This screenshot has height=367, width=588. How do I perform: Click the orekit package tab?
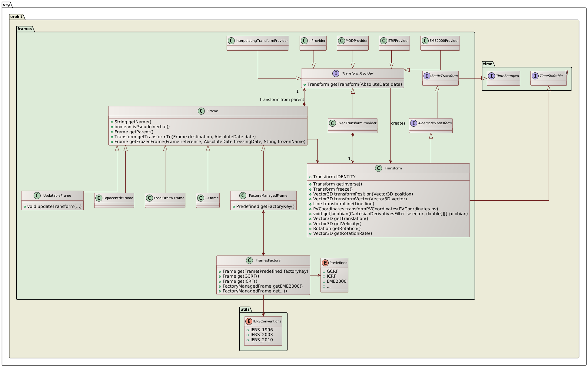(x=16, y=17)
